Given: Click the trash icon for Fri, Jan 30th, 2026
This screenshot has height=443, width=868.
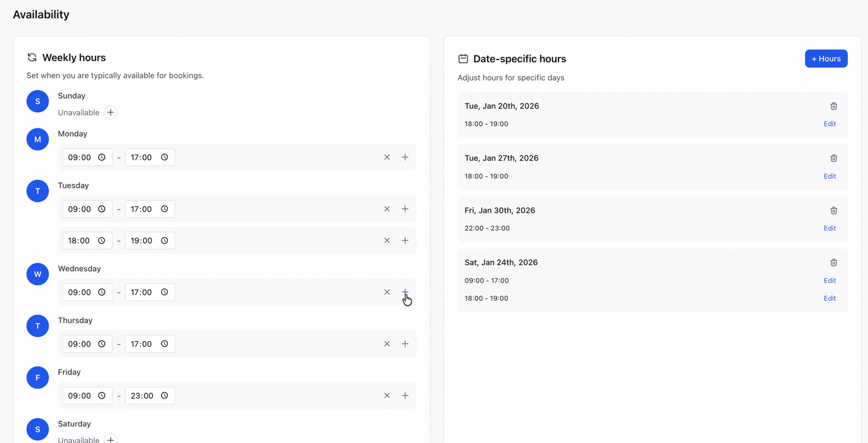Looking at the screenshot, I should click(833, 211).
